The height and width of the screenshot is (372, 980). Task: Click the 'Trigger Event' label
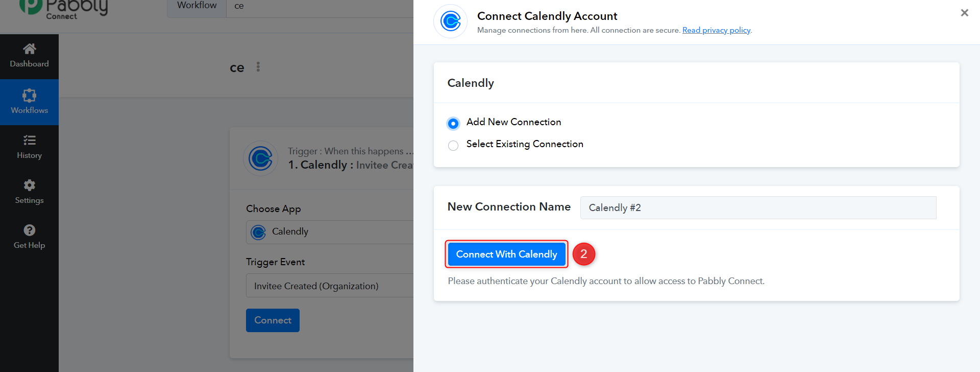pos(275,262)
